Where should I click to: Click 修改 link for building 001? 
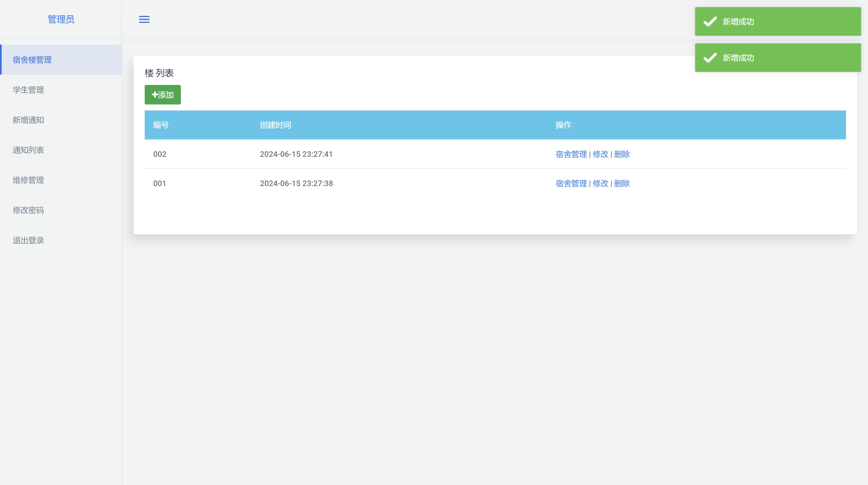coord(601,184)
